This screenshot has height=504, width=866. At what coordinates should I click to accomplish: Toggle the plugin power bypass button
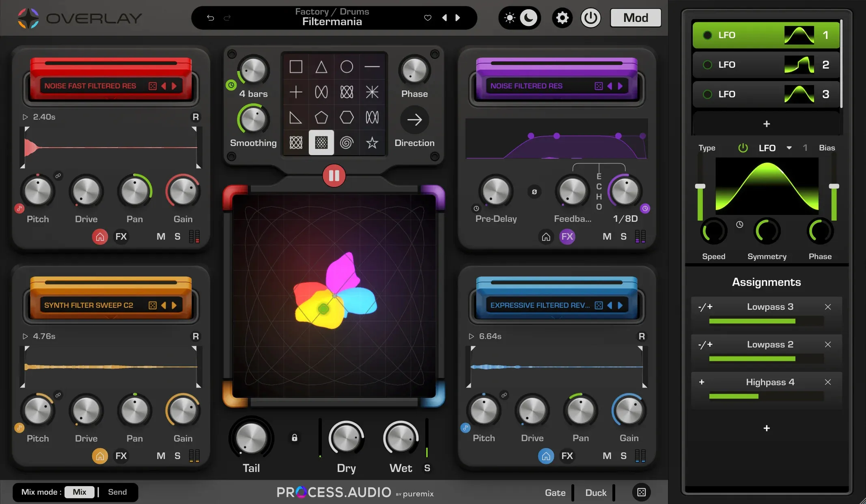pyautogui.click(x=590, y=18)
